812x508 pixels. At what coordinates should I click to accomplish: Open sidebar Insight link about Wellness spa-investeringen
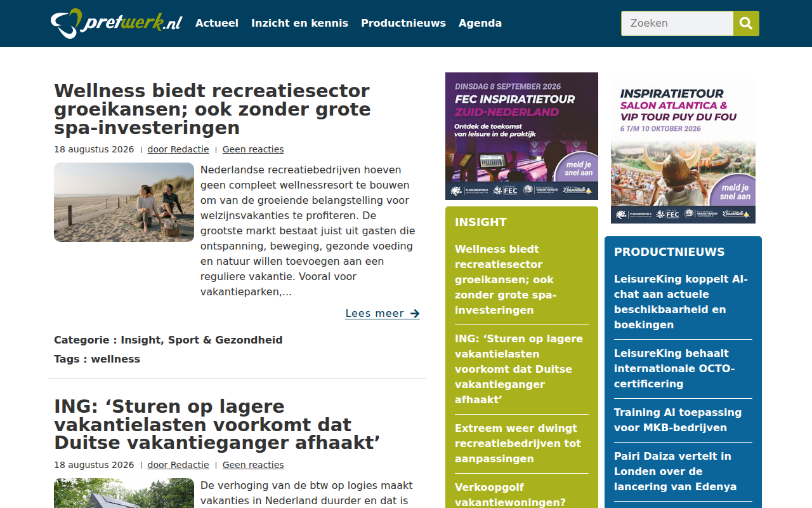point(506,279)
